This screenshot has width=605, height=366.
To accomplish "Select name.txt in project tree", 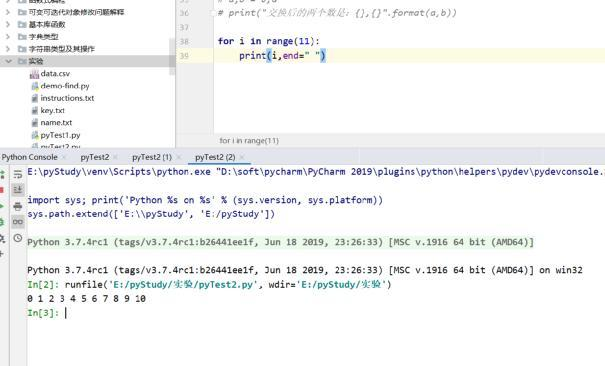I will [x=56, y=123].
